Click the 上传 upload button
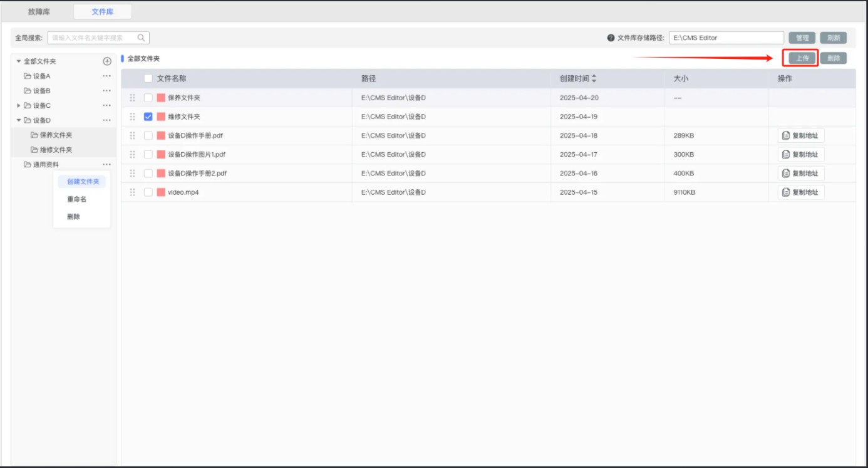This screenshot has width=868, height=468. pyautogui.click(x=802, y=58)
